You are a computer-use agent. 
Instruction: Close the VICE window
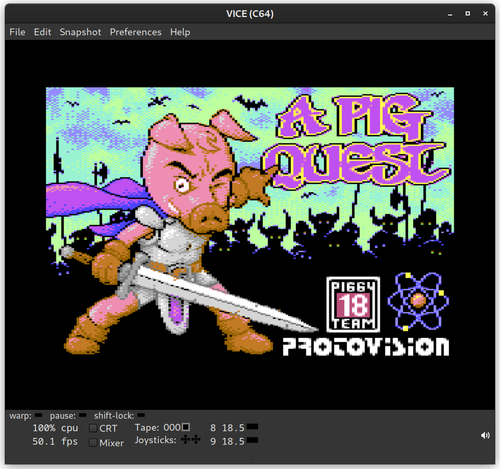click(485, 14)
